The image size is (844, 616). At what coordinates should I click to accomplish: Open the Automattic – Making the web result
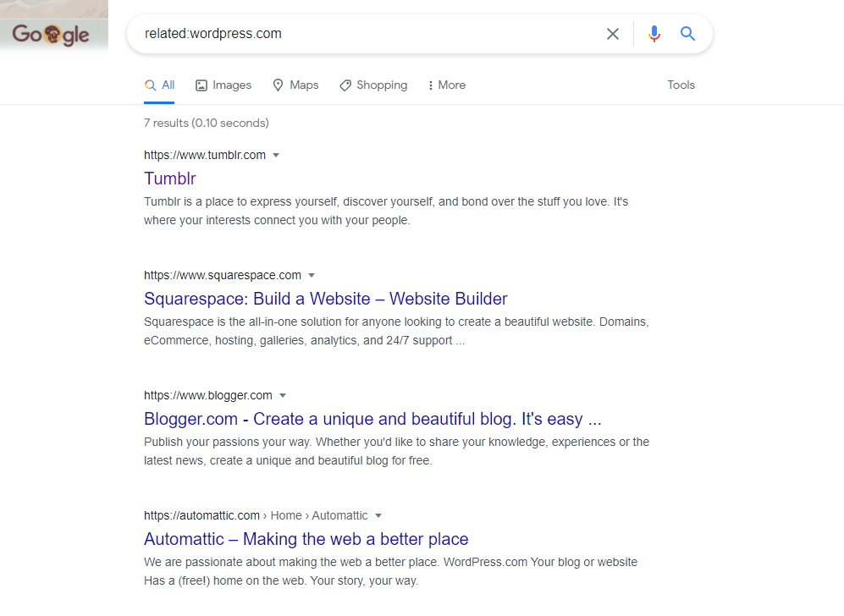pos(306,539)
